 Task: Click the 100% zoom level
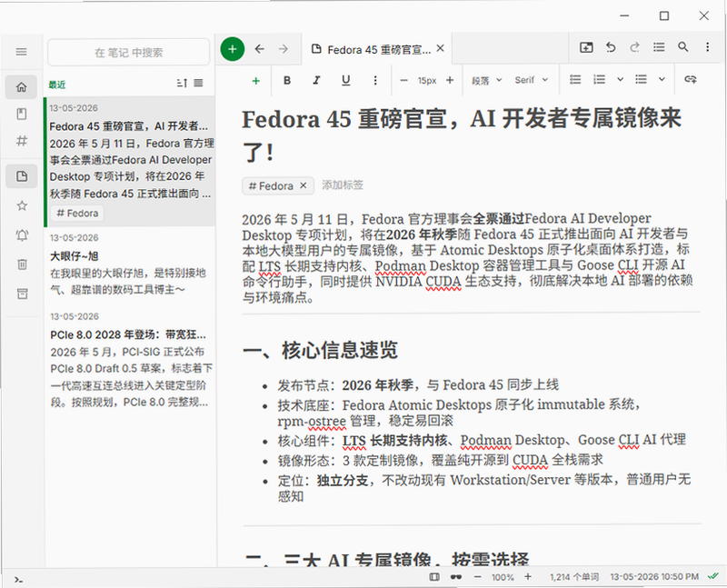503,577
